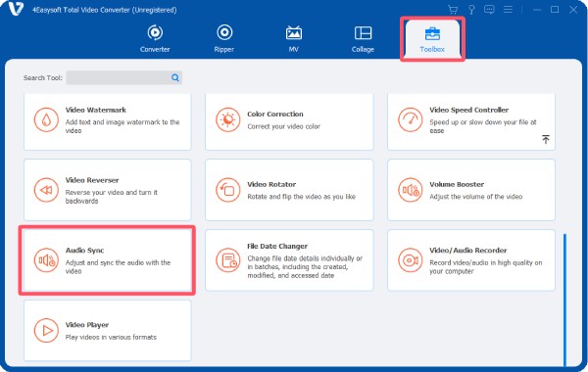Click the Video Watermark droplet icon
Screen dimensions: 588x372
pyautogui.click(x=46, y=119)
